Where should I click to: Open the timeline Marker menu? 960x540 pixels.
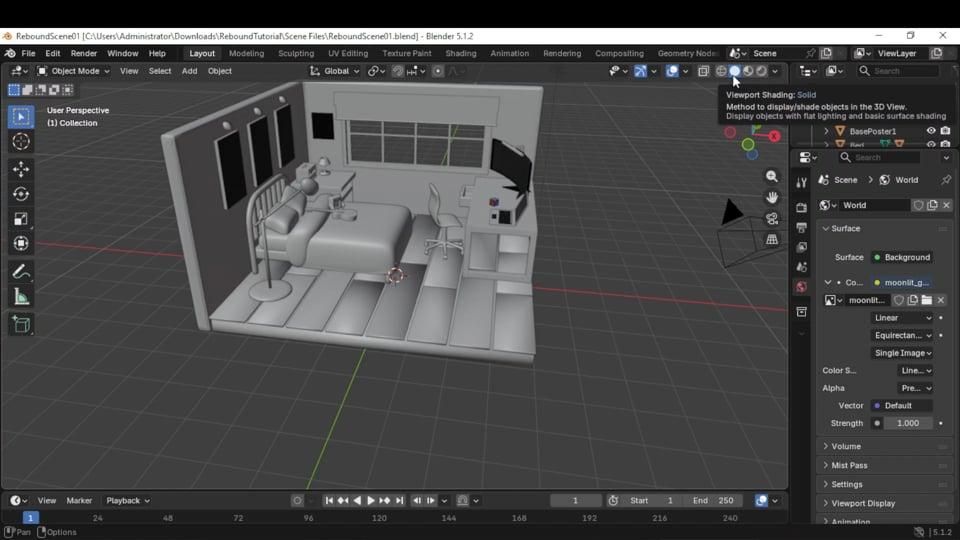pos(79,500)
